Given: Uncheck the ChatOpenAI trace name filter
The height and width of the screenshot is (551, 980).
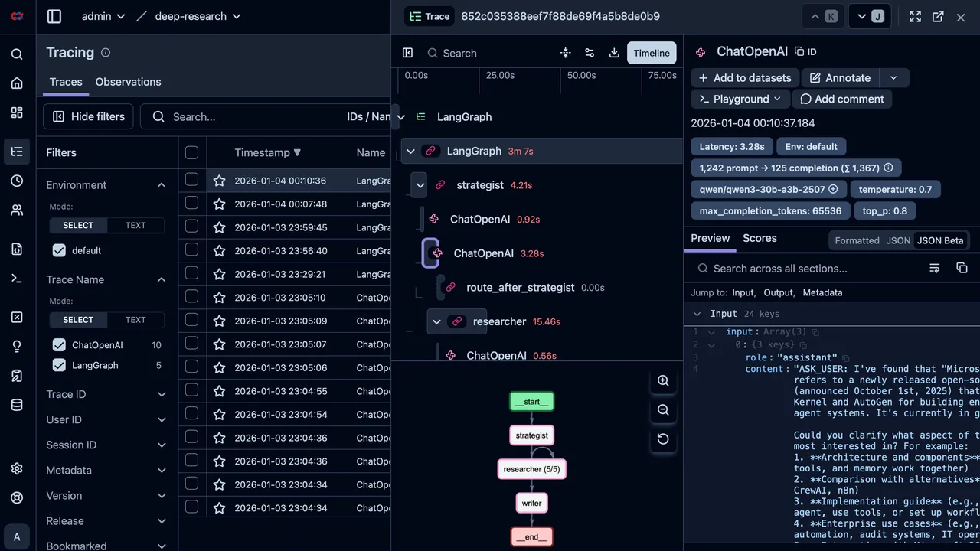Looking at the screenshot, I should 59,345.
